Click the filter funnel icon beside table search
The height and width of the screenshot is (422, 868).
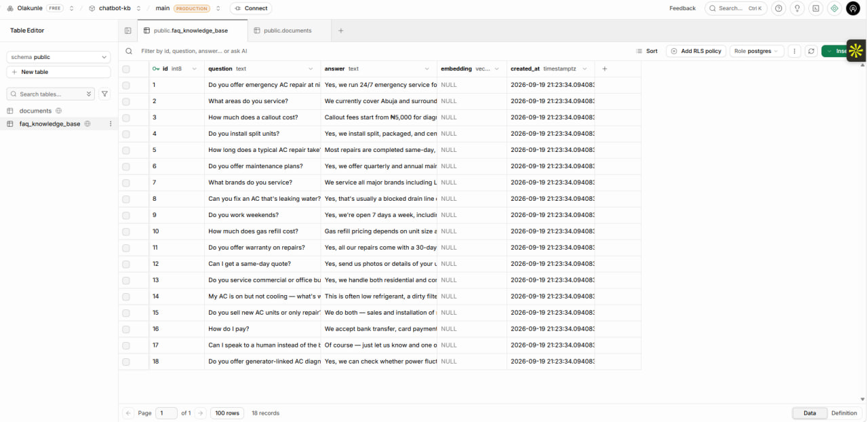coord(104,94)
